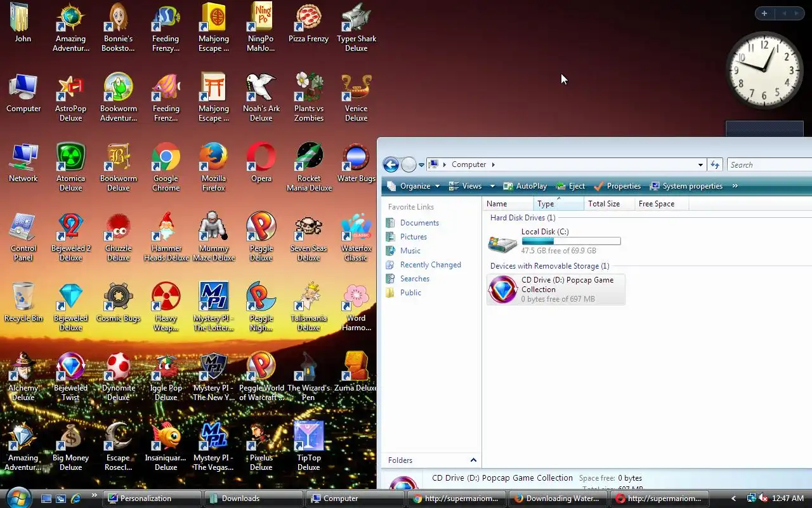812x508 pixels.
Task: Show hidden taskbar quick launch items
Action: pos(95,496)
